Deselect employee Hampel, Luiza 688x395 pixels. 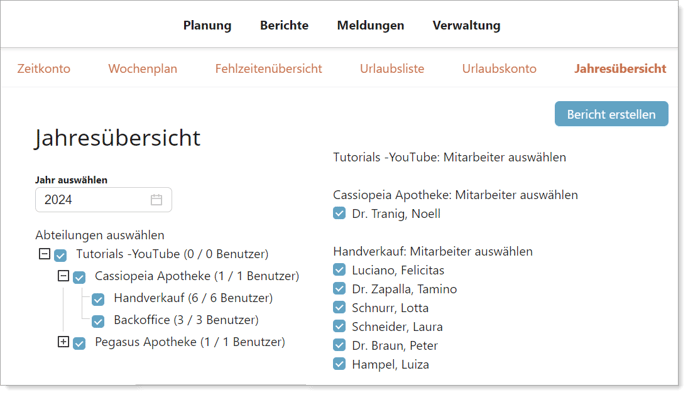[339, 364]
